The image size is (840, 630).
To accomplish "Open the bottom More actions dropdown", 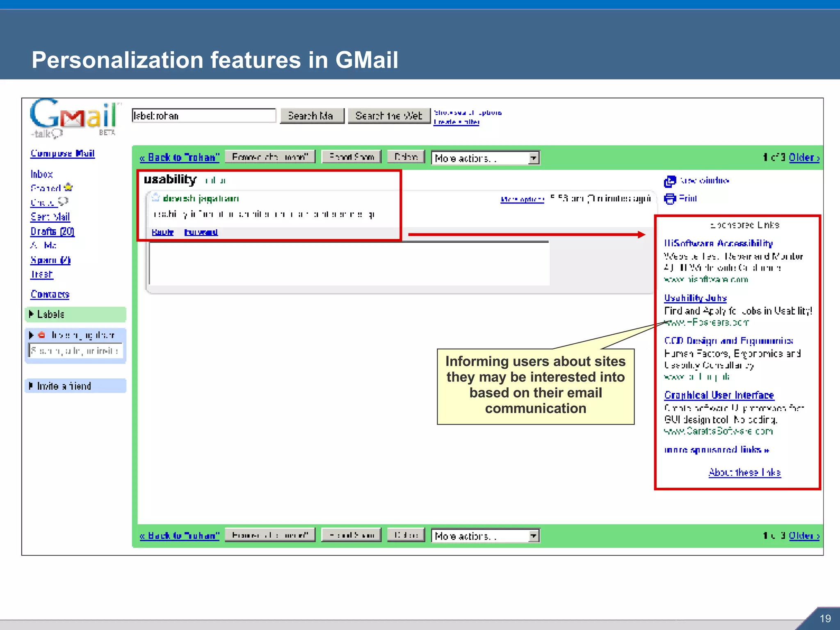I will 486,536.
